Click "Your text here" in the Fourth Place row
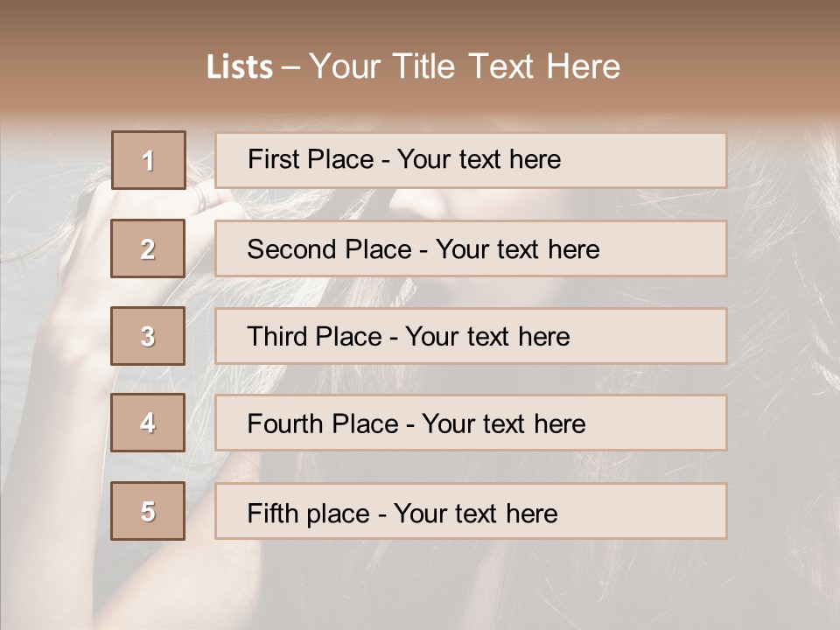Viewport: 840px width, 630px height. click(x=503, y=424)
